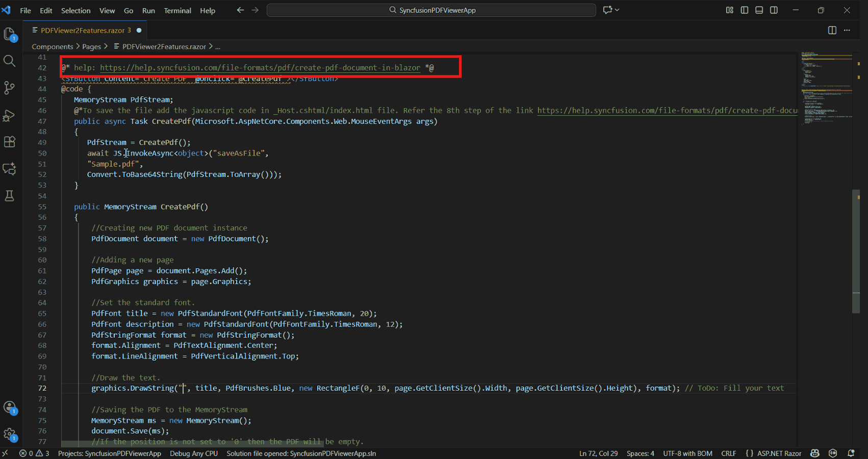Click the split editor right icon
Image resolution: width=868 pixels, height=459 pixels.
(x=832, y=30)
